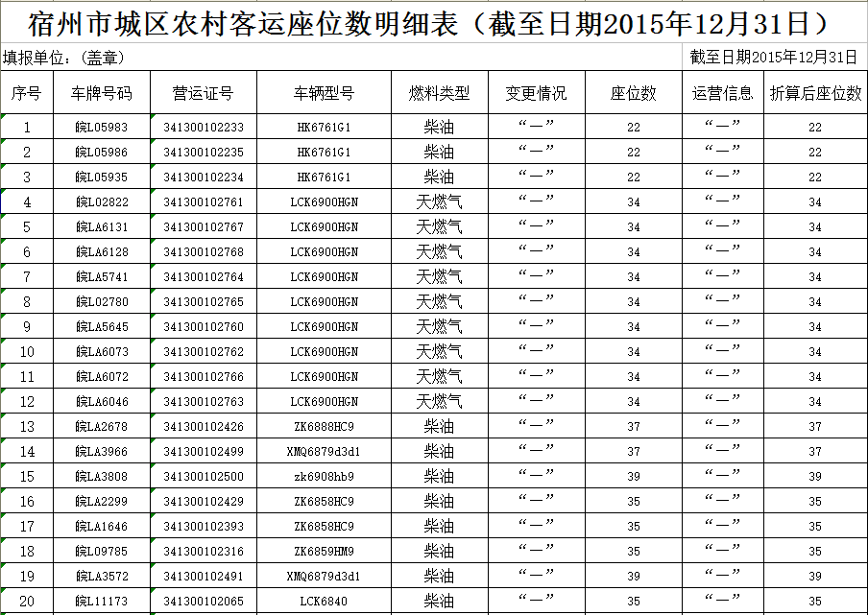Select plate cell 皖L05986
Screen dimensions: 868x615
point(102,153)
